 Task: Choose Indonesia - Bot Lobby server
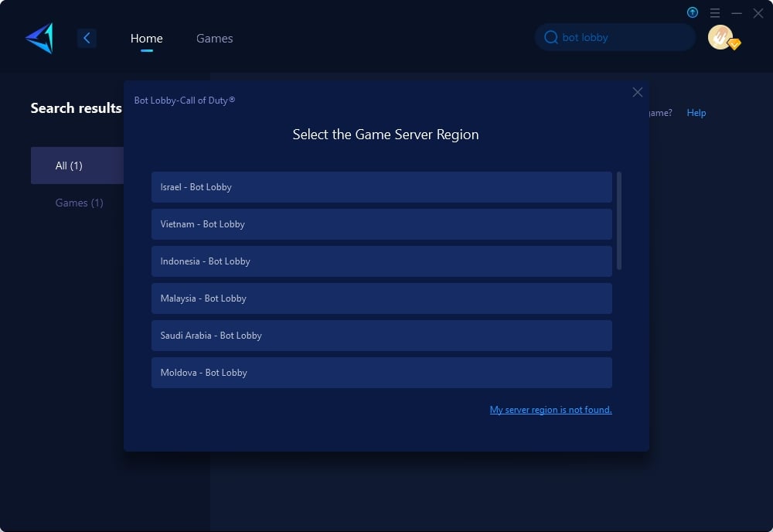click(382, 261)
